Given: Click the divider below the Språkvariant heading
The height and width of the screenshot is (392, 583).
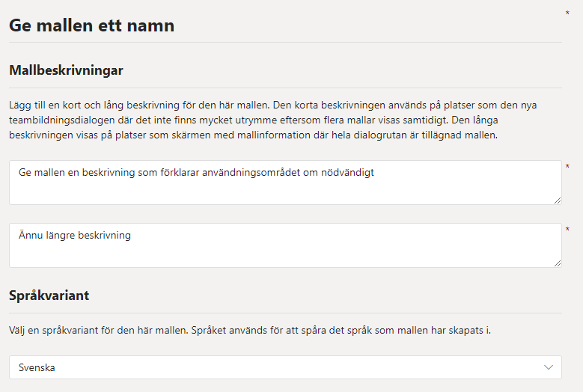Looking at the screenshot, I should 285,313.
